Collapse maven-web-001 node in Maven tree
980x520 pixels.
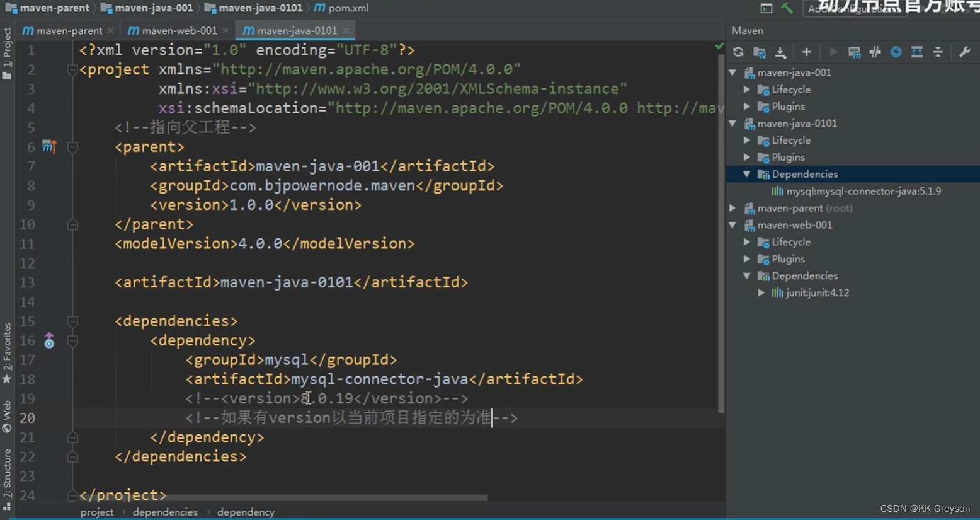click(x=733, y=225)
